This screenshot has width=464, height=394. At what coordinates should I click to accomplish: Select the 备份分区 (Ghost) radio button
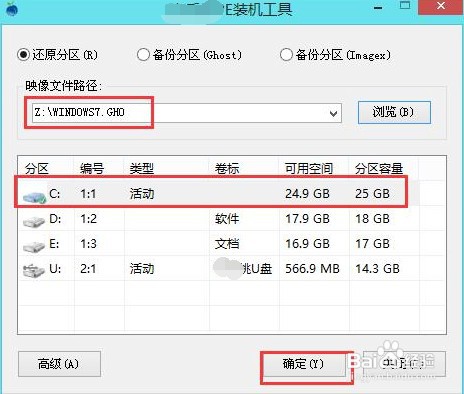click(x=143, y=55)
